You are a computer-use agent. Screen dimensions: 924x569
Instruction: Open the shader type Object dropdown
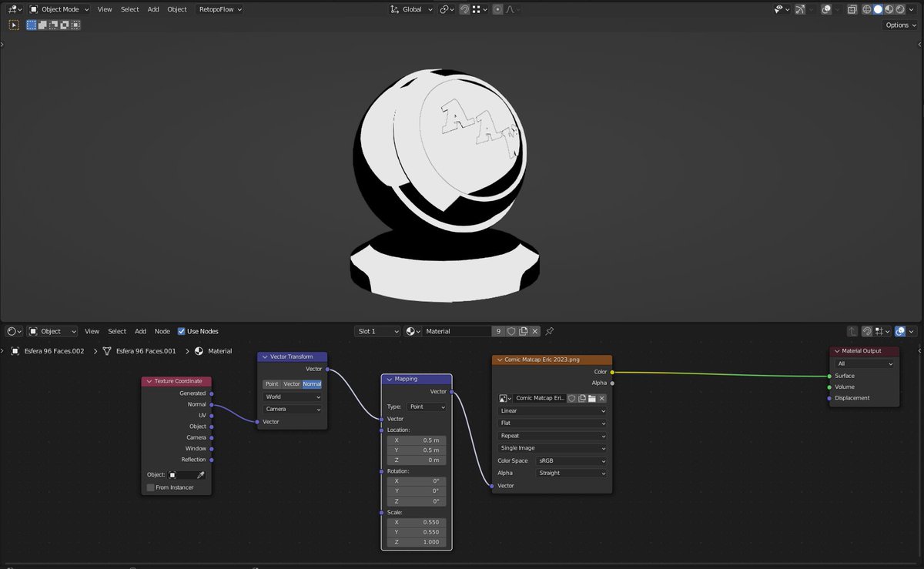(52, 331)
